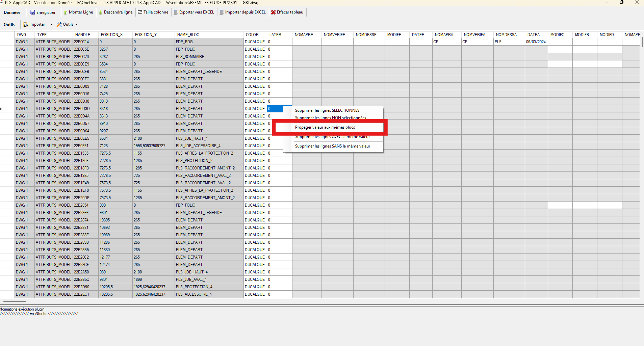This screenshot has width=644, height=346.
Task: Expand the Outils tools dropdown
Action: [67, 24]
